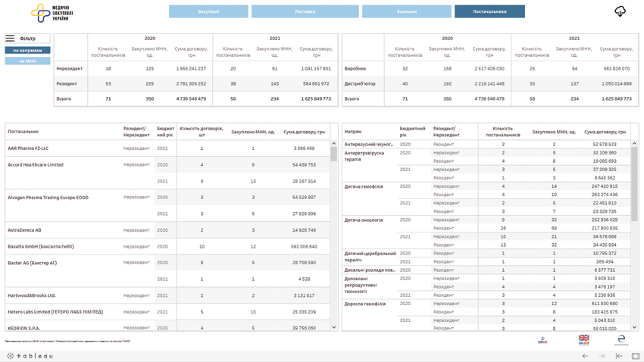Click Виробник 2020 sum 2 517 405 030
The image size is (644, 362).
point(489,69)
